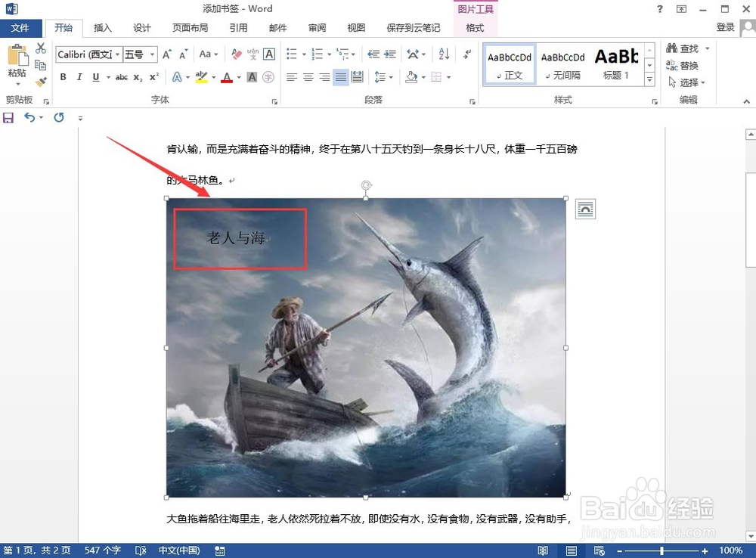This screenshot has width=756, height=558.
Task: Insert enclosed character icon
Action: (x=268, y=77)
